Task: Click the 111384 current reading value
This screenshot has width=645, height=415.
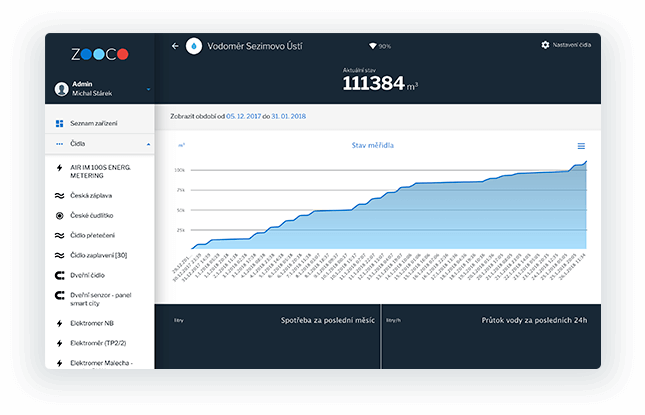Action: pos(374,83)
